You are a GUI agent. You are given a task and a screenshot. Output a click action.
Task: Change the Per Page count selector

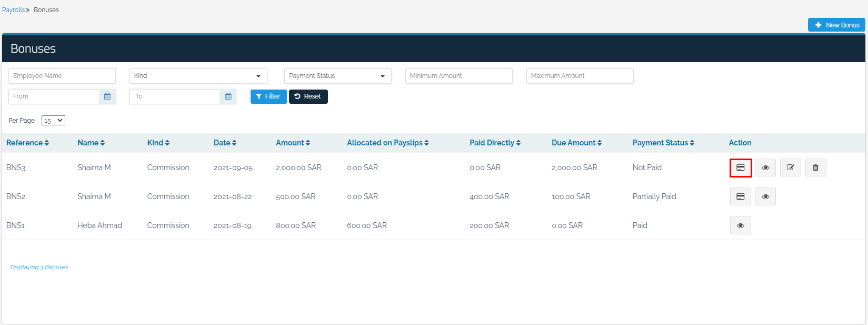click(x=53, y=121)
